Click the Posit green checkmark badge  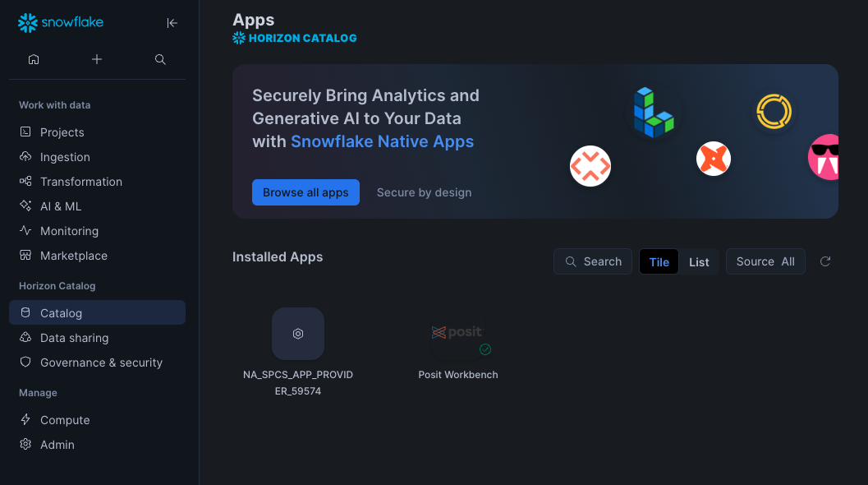point(485,349)
